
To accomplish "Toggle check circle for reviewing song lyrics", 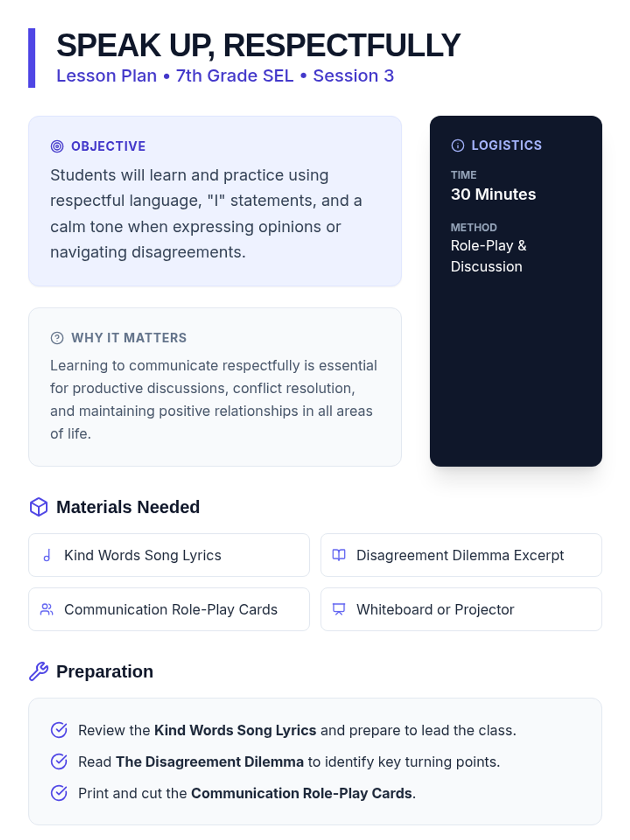I will pyautogui.click(x=59, y=730).
